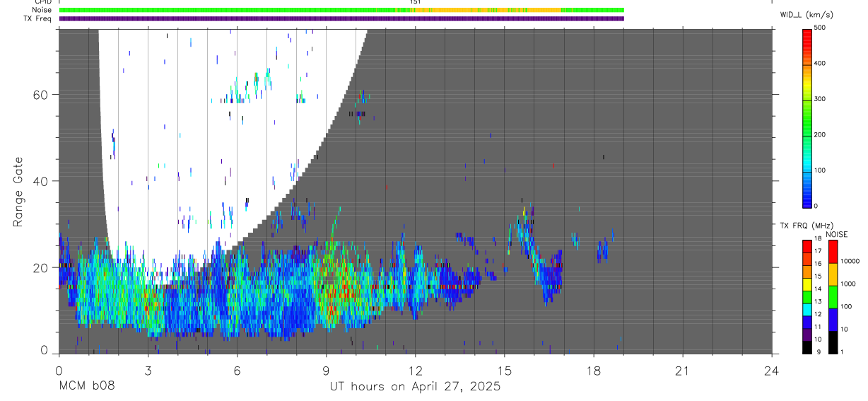Click the y-axis range gate label '20'
Image resolution: width=868 pixels, height=401 pixels.
pos(41,267)
